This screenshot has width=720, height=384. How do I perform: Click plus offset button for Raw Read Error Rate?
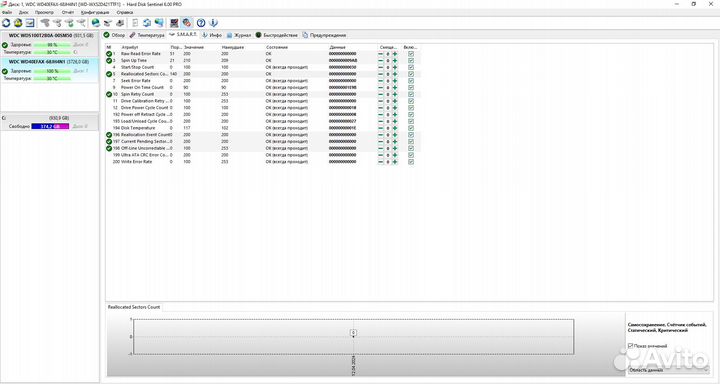(x=395, y=54)
